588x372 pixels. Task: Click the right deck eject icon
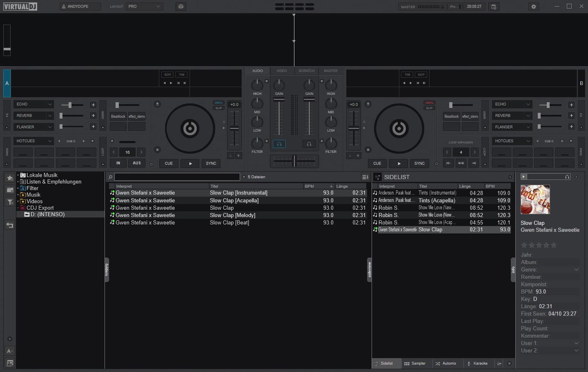(x=368, y=104)
